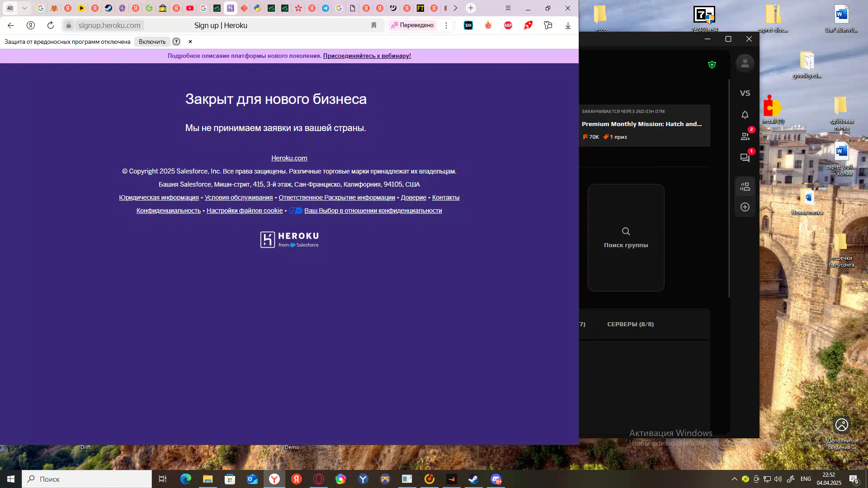Open the Конфиденциальность link

click(168, 211)
